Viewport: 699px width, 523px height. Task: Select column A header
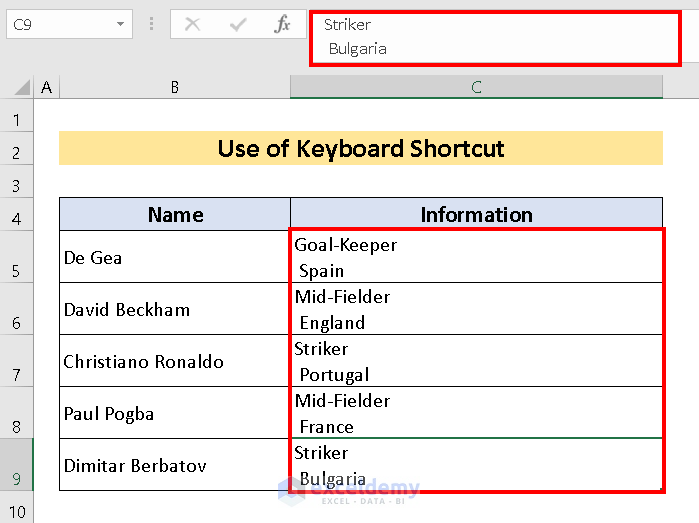coord(46,88)
